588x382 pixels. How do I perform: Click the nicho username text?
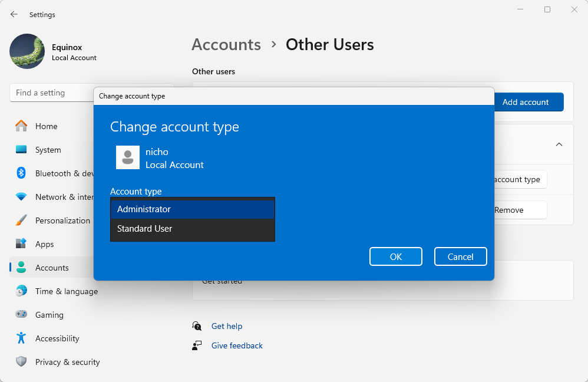click(x=157, y=152)
